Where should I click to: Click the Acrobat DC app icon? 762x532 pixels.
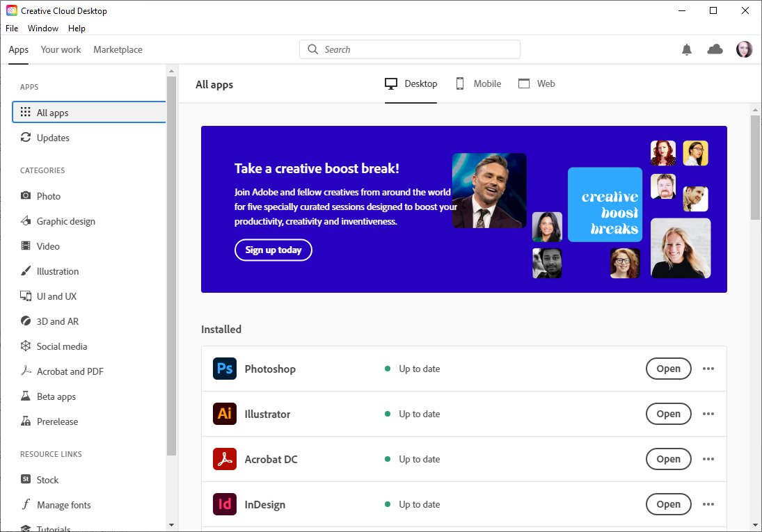(225, 459)
